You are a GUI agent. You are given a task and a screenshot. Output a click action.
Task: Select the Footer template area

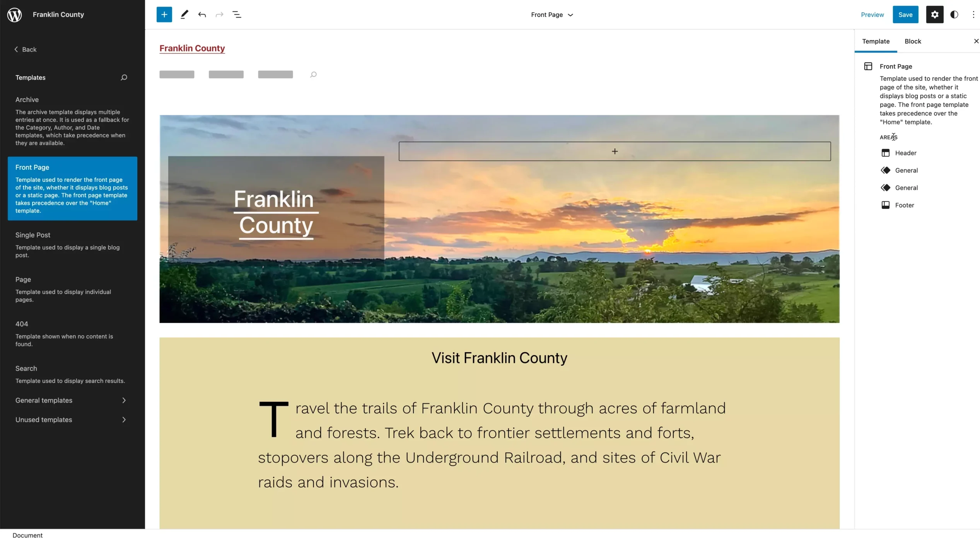click(x=904, y=205)
